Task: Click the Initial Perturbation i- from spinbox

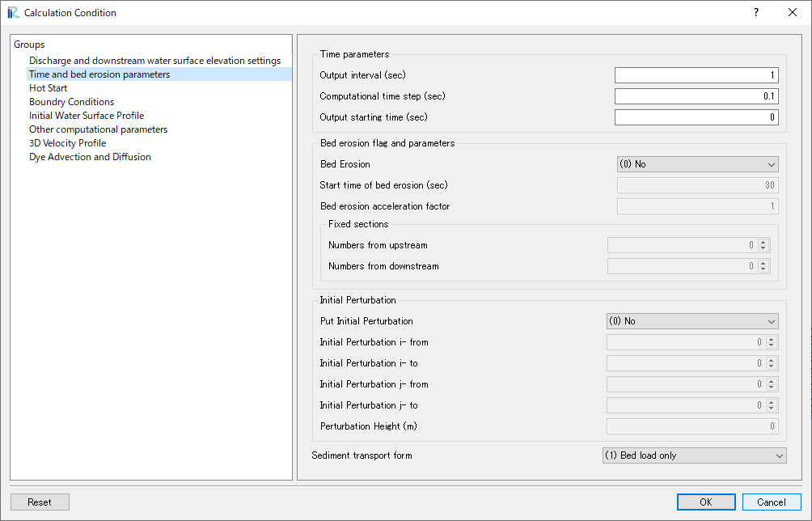Action: 692,342
